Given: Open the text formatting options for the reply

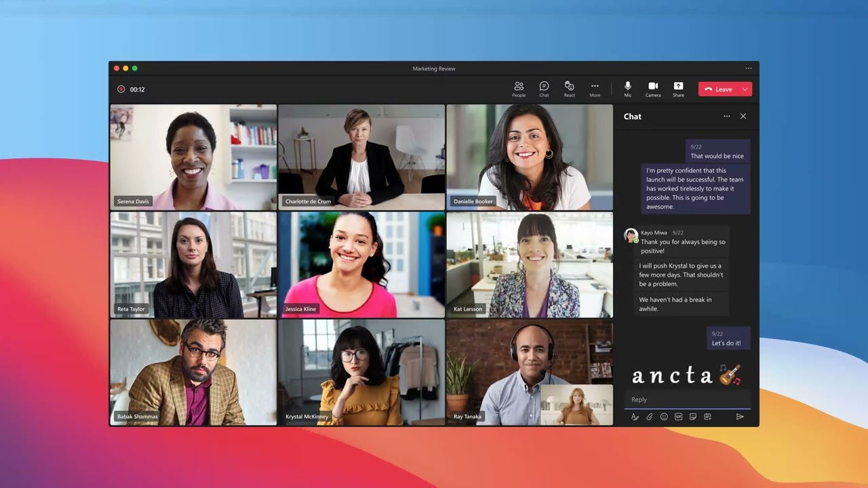Looking at the screenshot, I should pyautogui.click(x=635, y=417).
